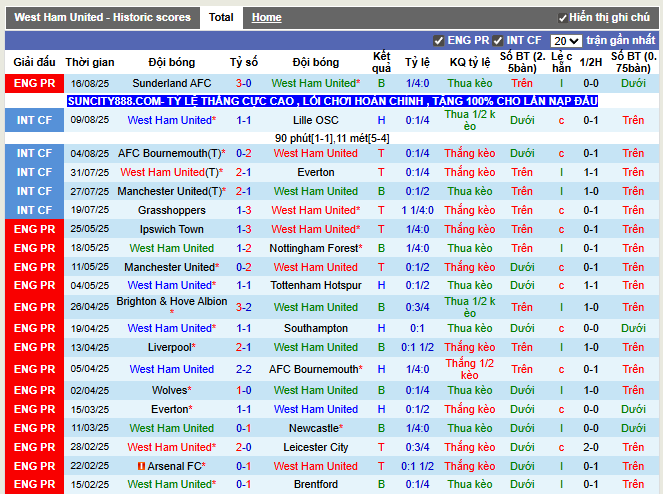Screen dimensions: 663x494
Task: Open Manchester United(T) team in 27/07/25 row
Action: tap(172, 191)
